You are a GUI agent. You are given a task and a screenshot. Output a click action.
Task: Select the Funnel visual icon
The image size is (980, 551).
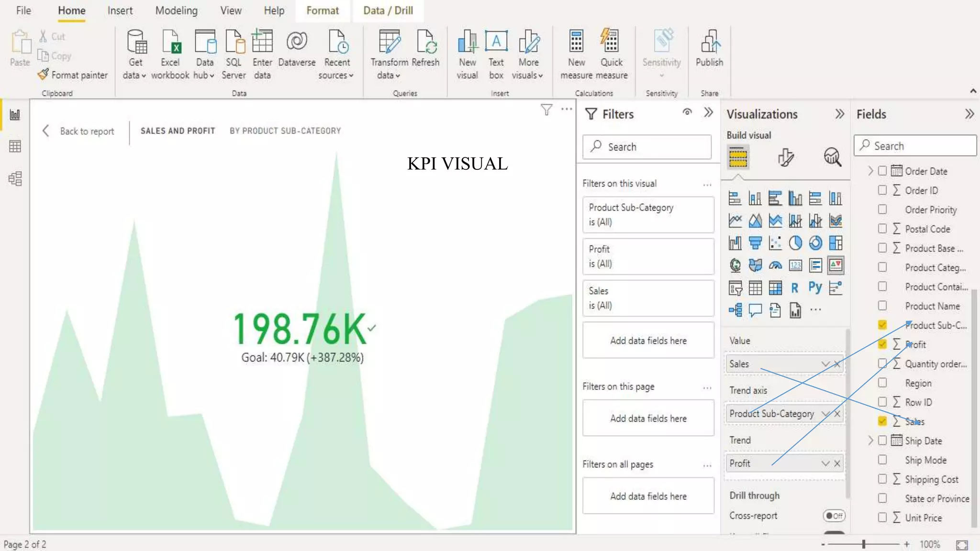(x=755, y=243)
